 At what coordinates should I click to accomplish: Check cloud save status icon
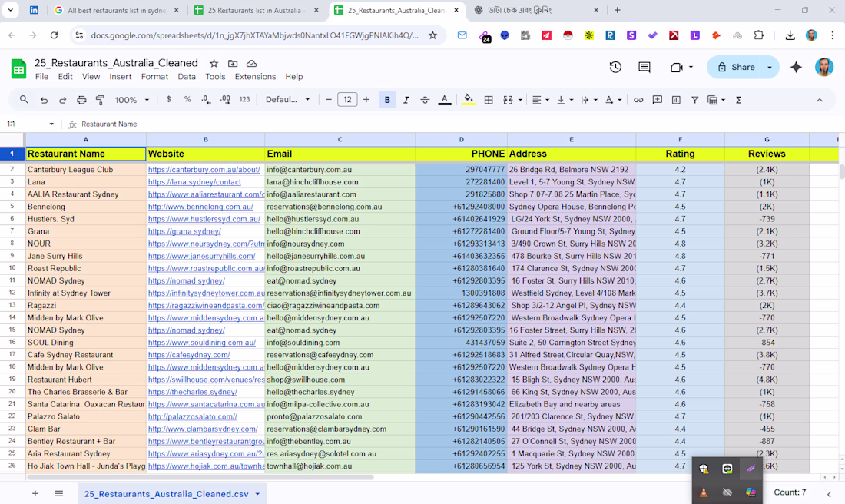(x=252, y=63)
